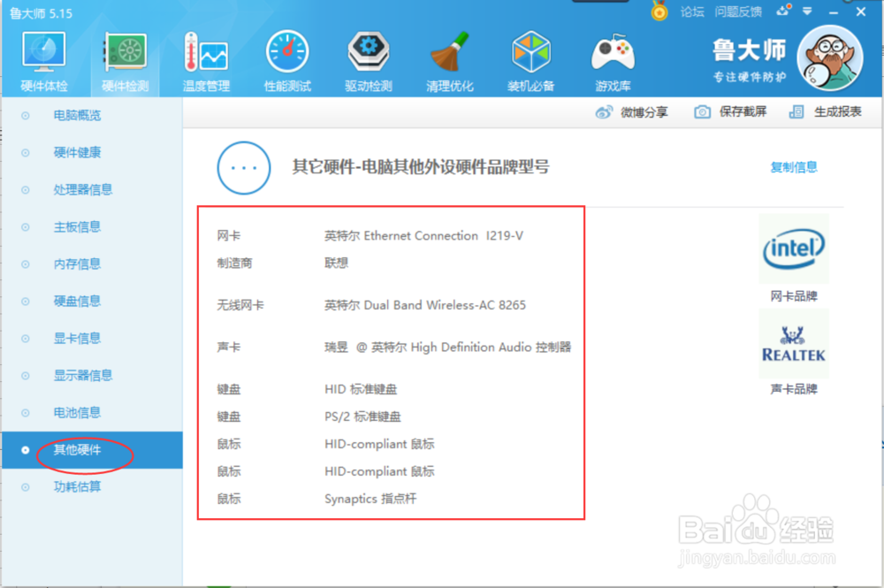Click the radio dot beside 处理器信息
Viewport: 884px width, 588px height.
click(26, 190)
